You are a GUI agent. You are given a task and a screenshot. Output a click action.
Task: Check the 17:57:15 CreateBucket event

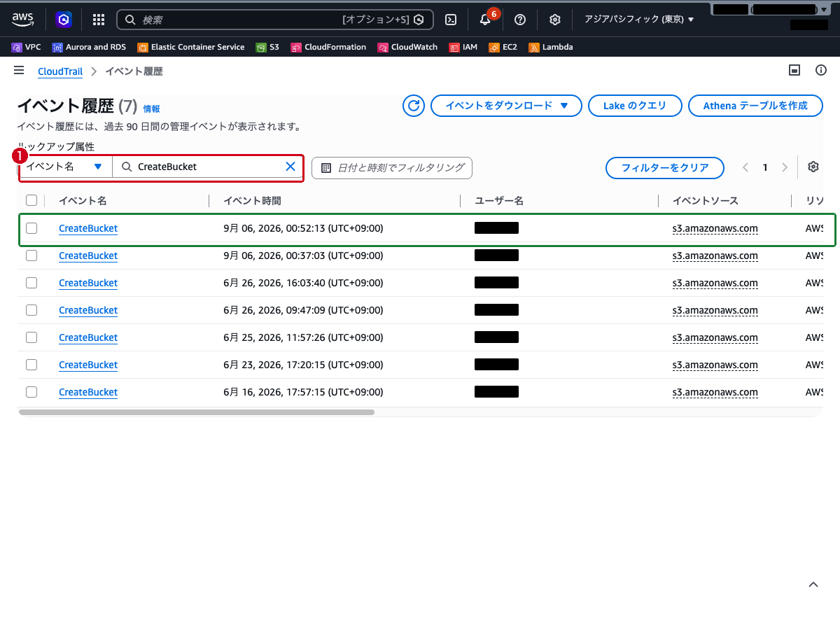coord(31,392)
